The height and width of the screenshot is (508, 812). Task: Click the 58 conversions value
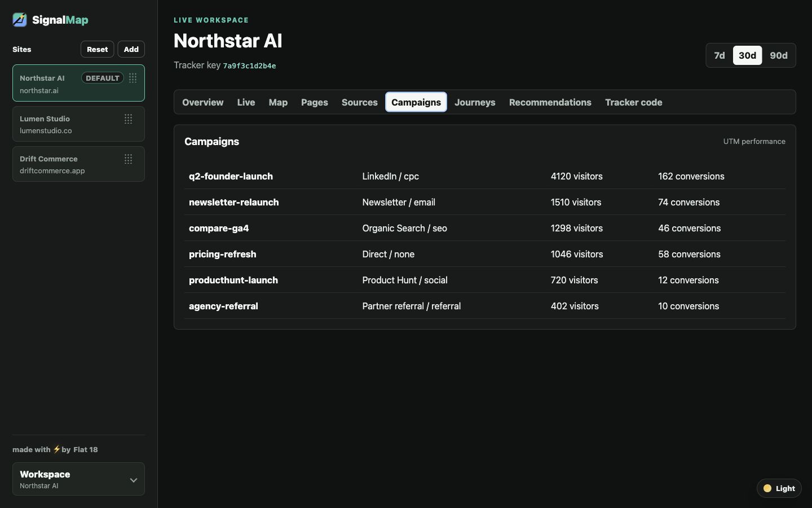tap(689, 254)
